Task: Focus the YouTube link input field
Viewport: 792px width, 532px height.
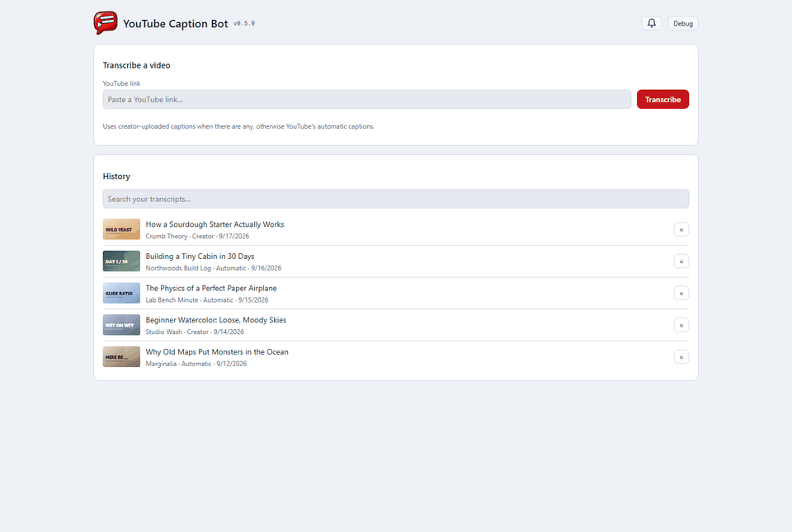Action: point(366,100)
